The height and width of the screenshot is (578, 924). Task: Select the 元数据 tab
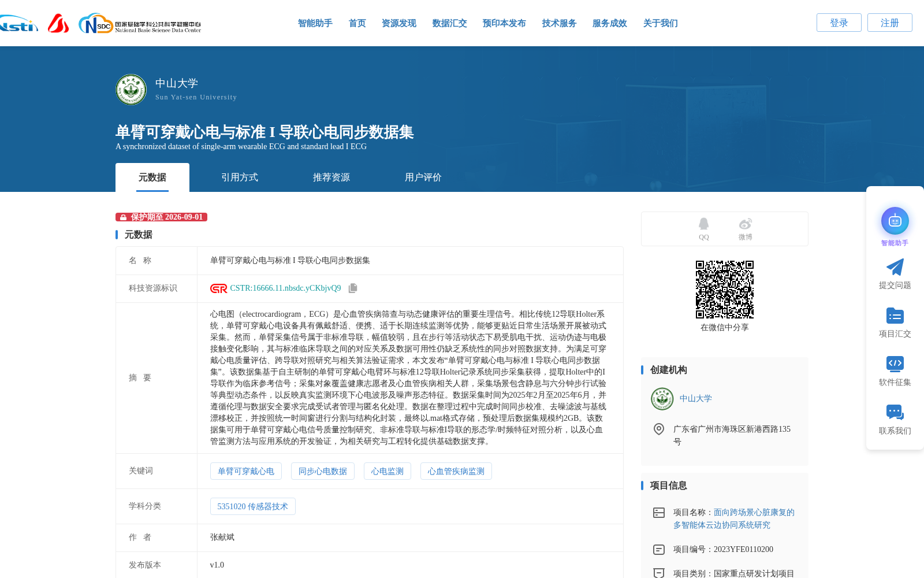(152, 177)
